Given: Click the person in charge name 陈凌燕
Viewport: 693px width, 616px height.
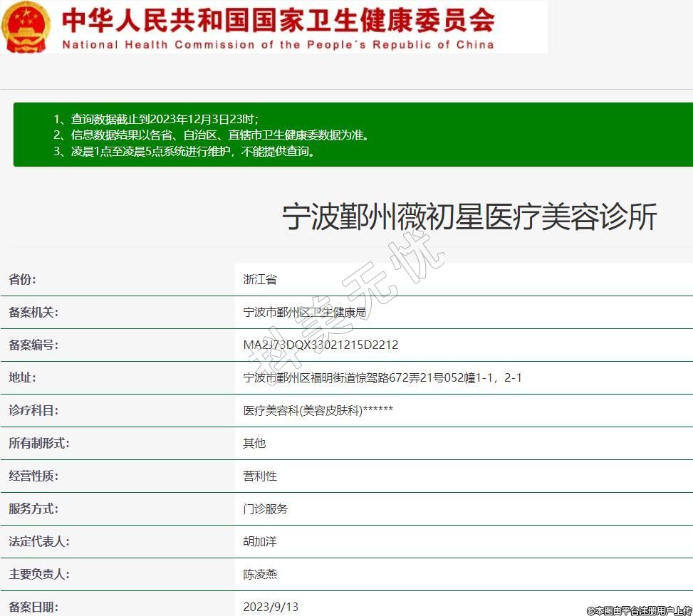Looking at the screenshot, I should [x=260, y=574].
